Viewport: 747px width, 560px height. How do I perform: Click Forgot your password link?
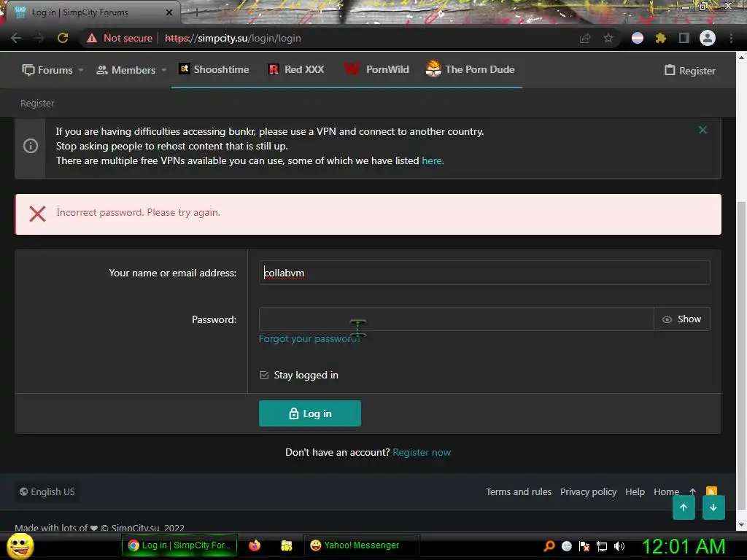pyautogui.click(x=309, y=338)
